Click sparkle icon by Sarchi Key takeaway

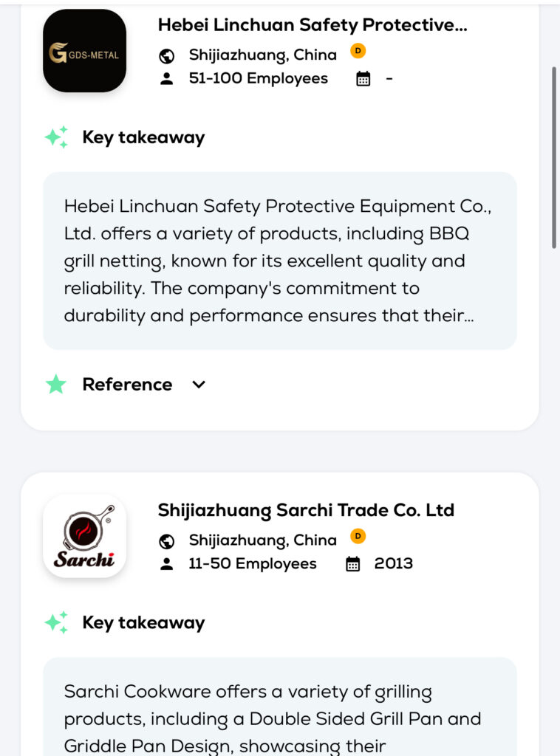coord(56,622)
